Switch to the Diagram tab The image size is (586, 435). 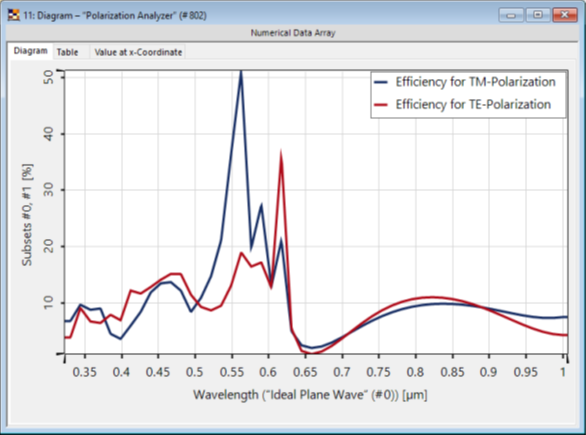(x=31, y=51)
